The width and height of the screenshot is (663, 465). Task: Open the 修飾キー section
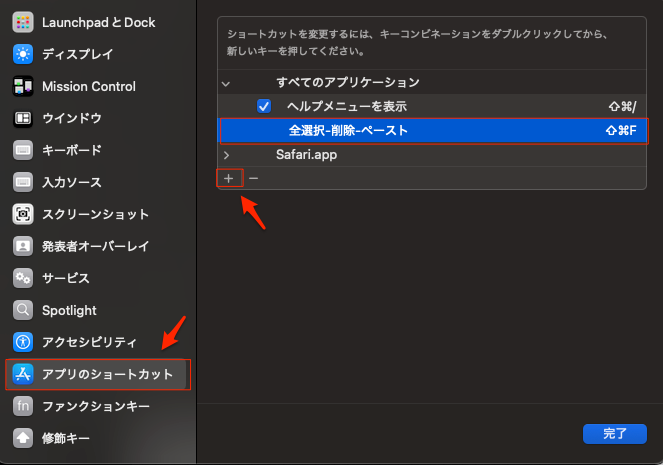(66, 438)
